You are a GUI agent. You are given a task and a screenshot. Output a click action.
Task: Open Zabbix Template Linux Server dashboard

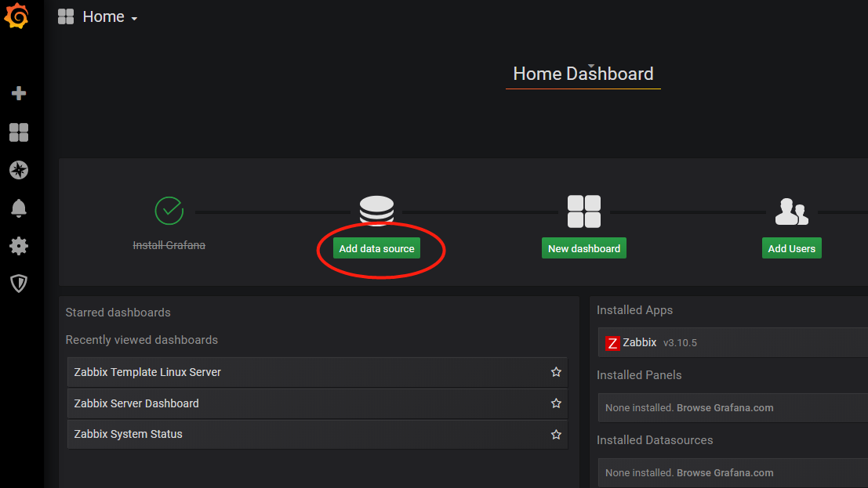(x=147, y=372)
